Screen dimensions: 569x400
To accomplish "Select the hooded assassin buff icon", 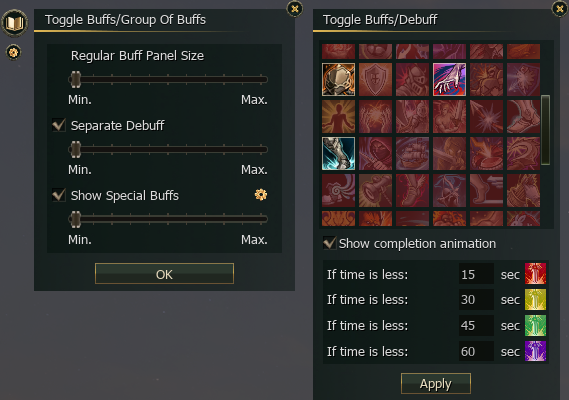I will click(375, 153).
